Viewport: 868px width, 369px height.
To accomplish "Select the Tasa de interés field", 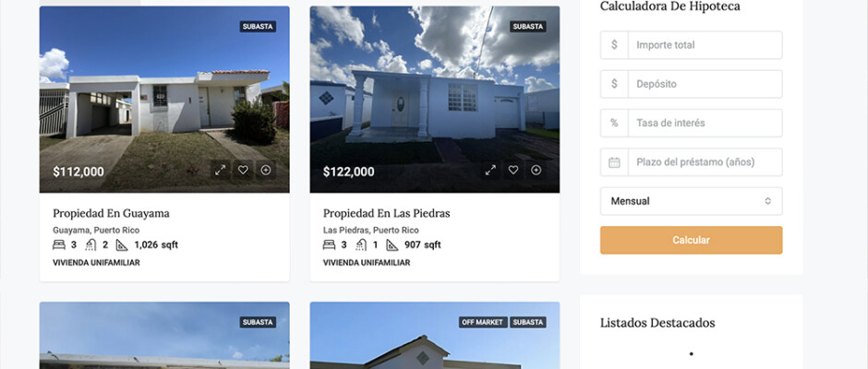I will [705, 123].
